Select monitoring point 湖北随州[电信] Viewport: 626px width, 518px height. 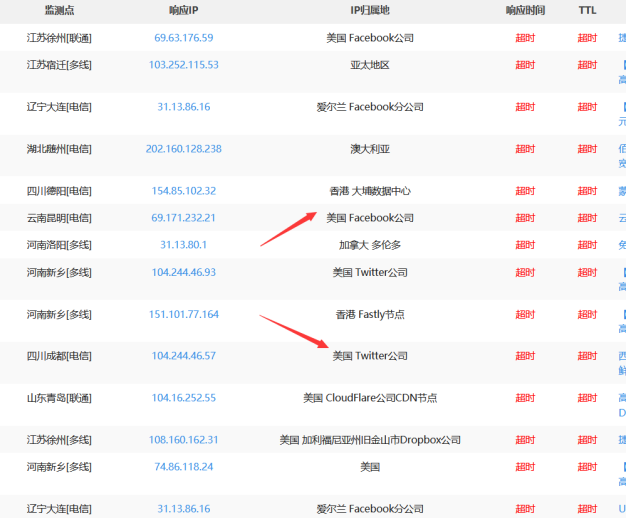point(59,149)
